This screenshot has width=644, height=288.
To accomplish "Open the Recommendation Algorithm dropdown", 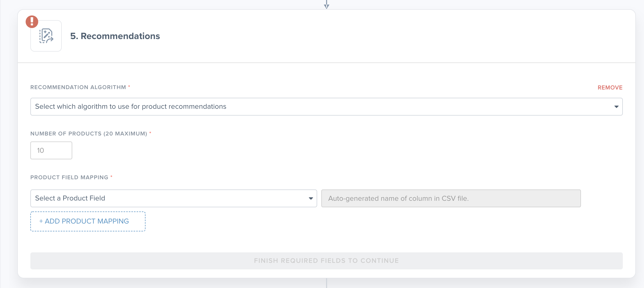I will pyautogui.click(x=327, y=107).
